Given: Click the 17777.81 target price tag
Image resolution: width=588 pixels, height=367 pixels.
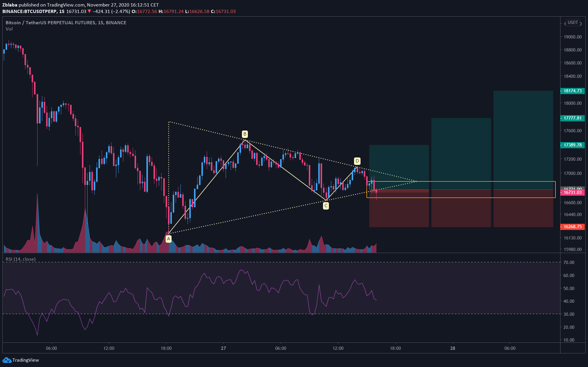Looking at the screenshot, I should 573,118.
